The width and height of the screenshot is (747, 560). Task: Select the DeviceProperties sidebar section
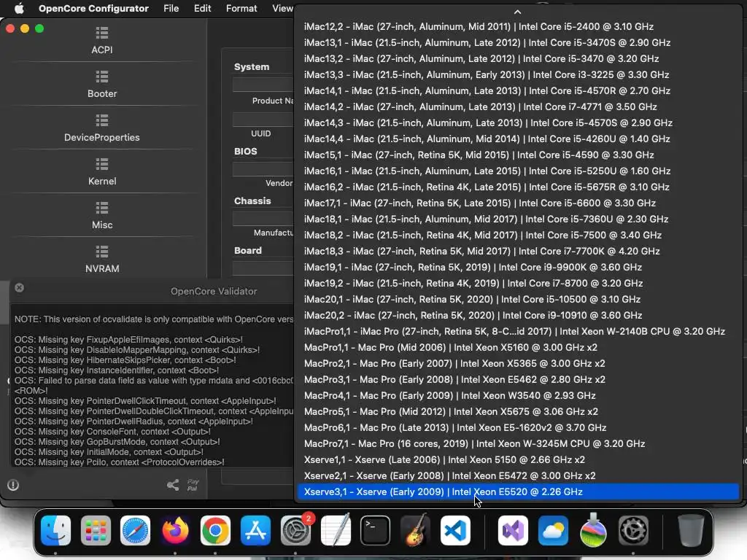coord(102,128)
